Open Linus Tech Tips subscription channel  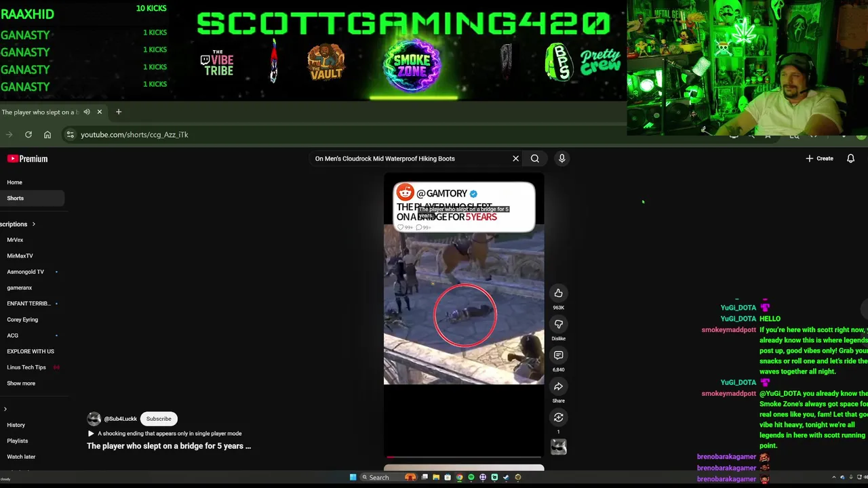26,367
